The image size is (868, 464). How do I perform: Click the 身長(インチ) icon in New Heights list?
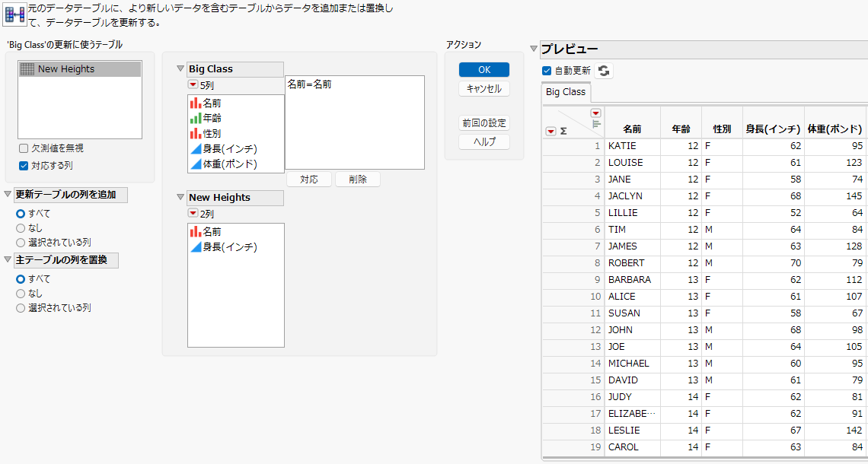[x=196, y=247]
